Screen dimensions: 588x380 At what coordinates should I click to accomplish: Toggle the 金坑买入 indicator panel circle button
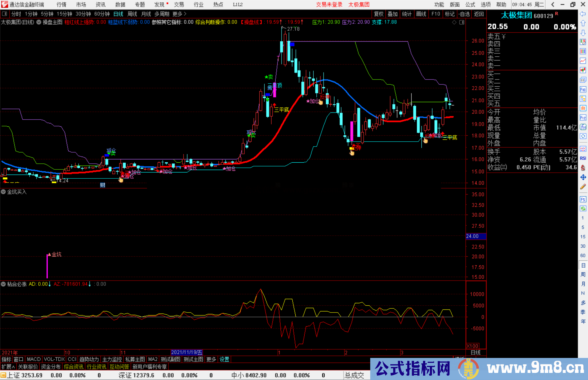(3, 192)
